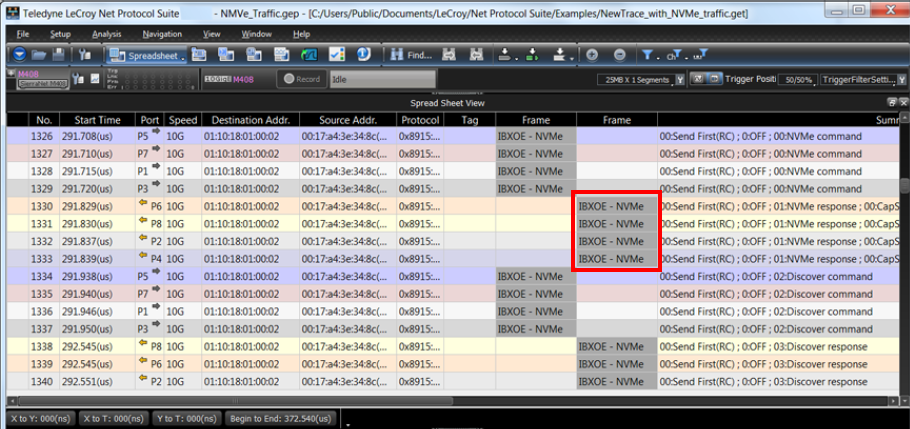Screen dimensions: 910x429
Task: Click the P7 port cell in row 1335
Action: pyautogui.click(x=150, y=294)
